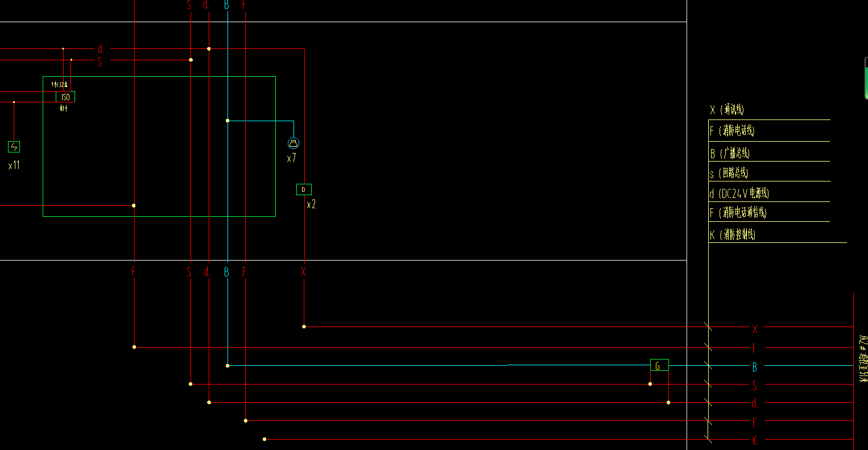Click junction dot on red riser inside green rectangle

coord(134,205)
